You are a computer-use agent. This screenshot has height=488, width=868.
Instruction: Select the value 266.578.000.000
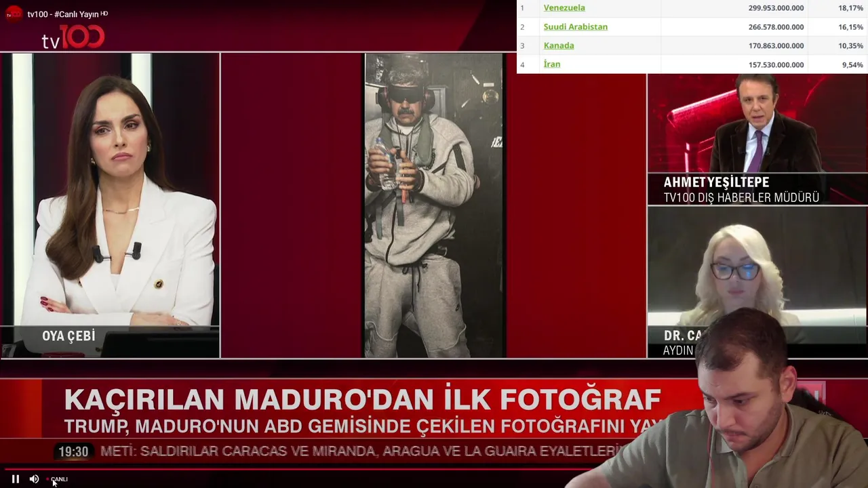point(776,27)
